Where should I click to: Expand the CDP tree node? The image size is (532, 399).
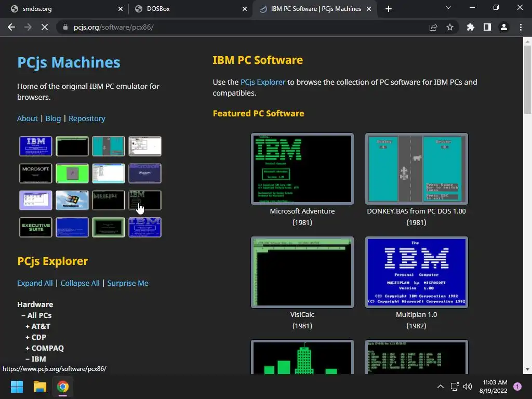(x=36, y=337)
